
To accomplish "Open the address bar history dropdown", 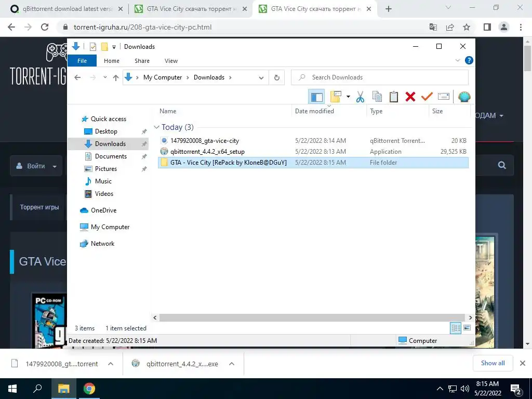I will pyautogui.click(x=261, y=78).
